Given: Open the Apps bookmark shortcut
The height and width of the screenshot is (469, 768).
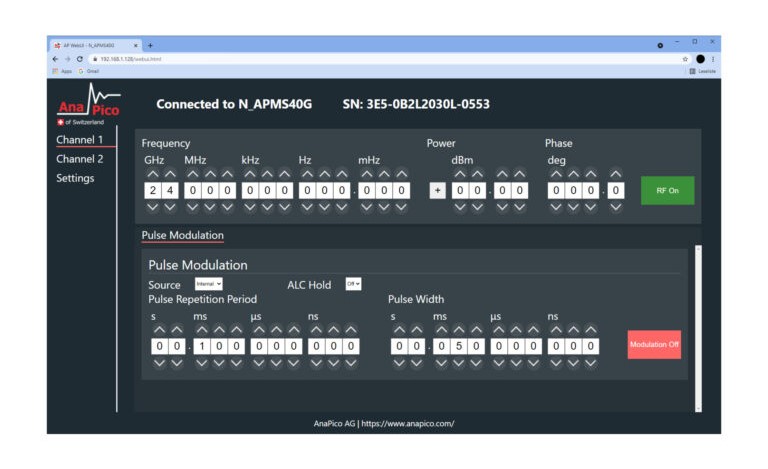Looking at the screenshot, I should [62, 71].
